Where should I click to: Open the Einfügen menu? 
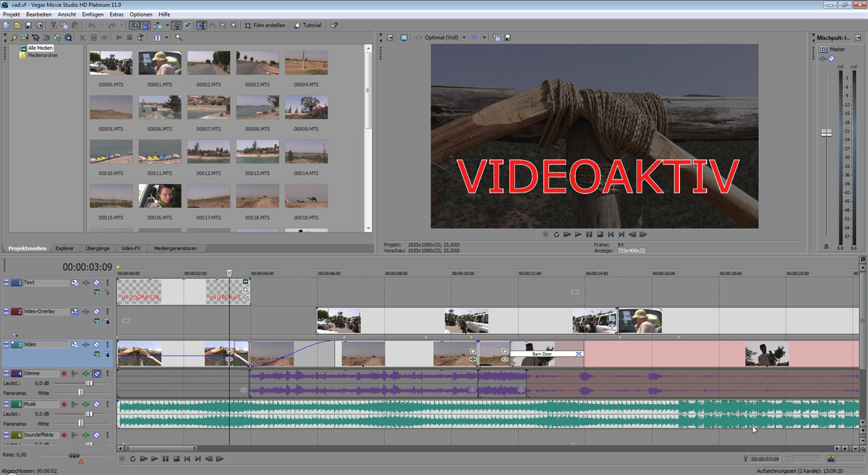tap(93, 14)
